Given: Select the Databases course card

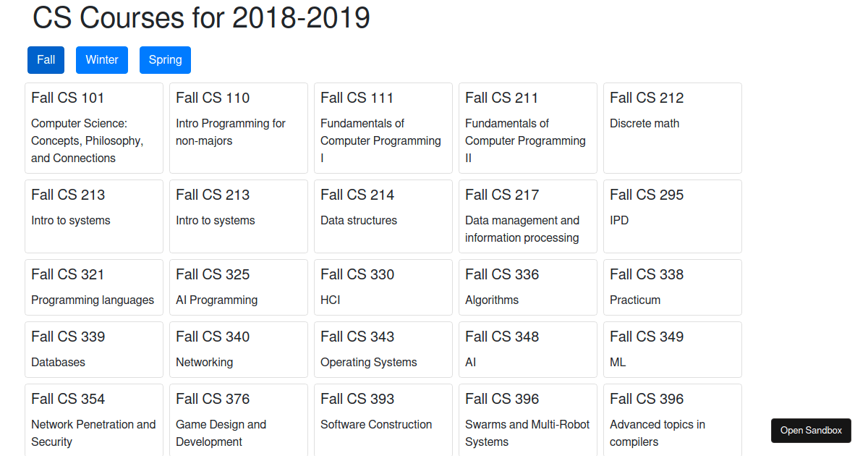Looking at the screenshot, I should click(94, 350).
